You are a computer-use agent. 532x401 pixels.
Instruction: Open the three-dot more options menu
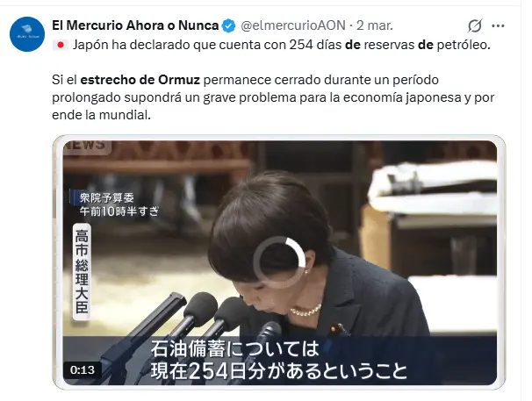[498, 25]
